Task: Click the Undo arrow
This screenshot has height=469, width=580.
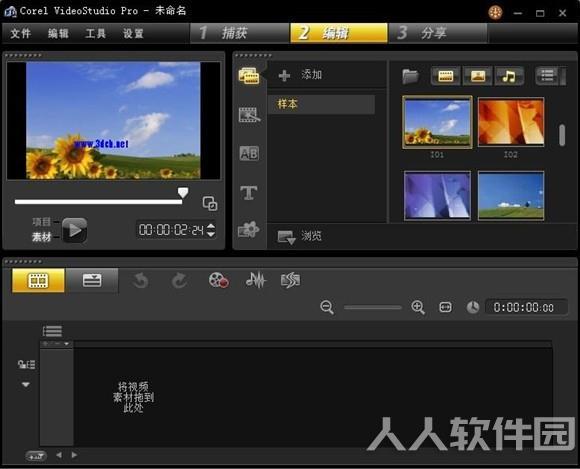Action: coord(141,280)
